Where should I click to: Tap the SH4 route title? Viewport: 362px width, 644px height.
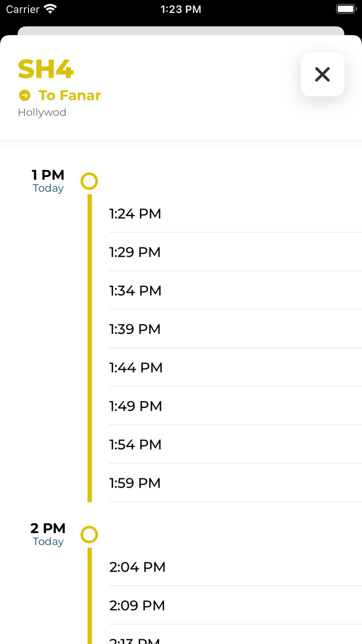point(46,69)
